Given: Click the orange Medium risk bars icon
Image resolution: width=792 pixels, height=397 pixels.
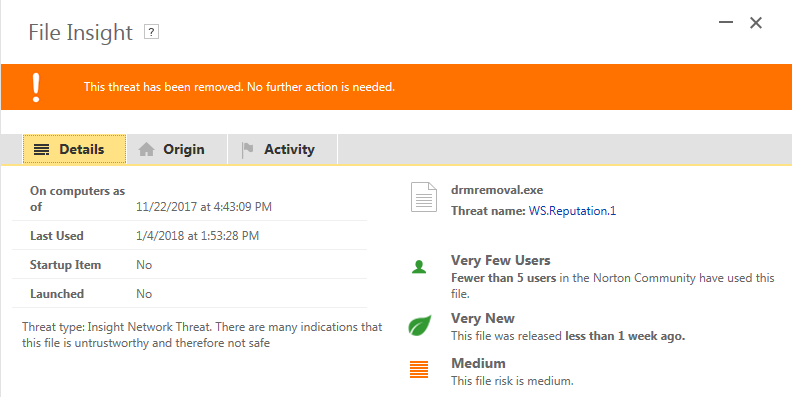Looking at the screenshot, I should tap(419, 370).
